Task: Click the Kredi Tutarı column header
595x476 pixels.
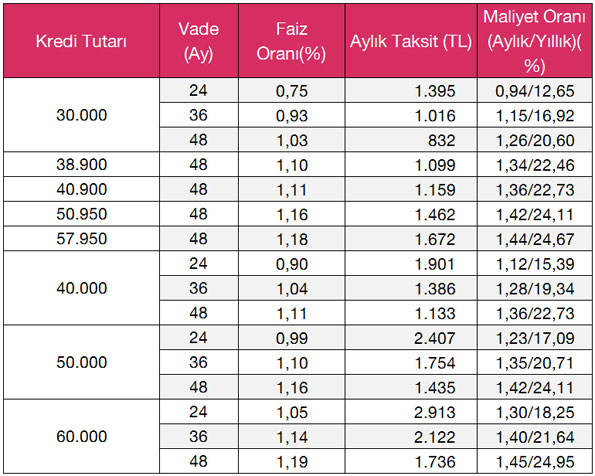Action: coord(82,41)
